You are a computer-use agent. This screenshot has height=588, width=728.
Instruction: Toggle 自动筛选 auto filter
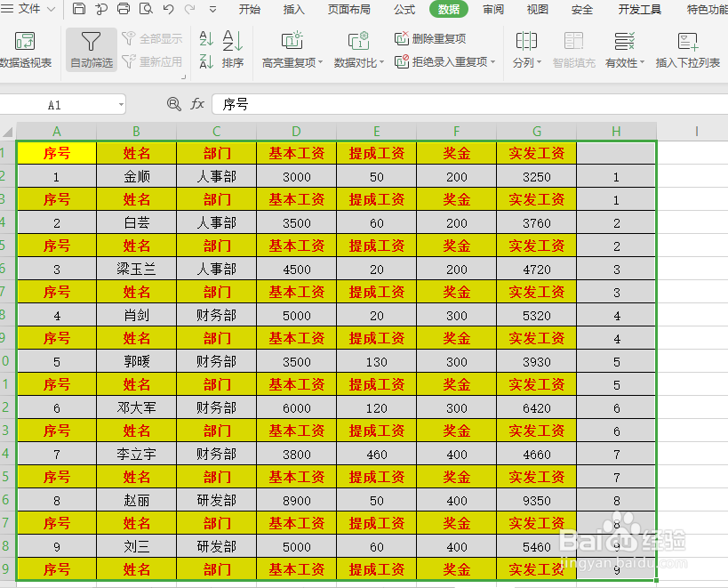pos(92,50)
